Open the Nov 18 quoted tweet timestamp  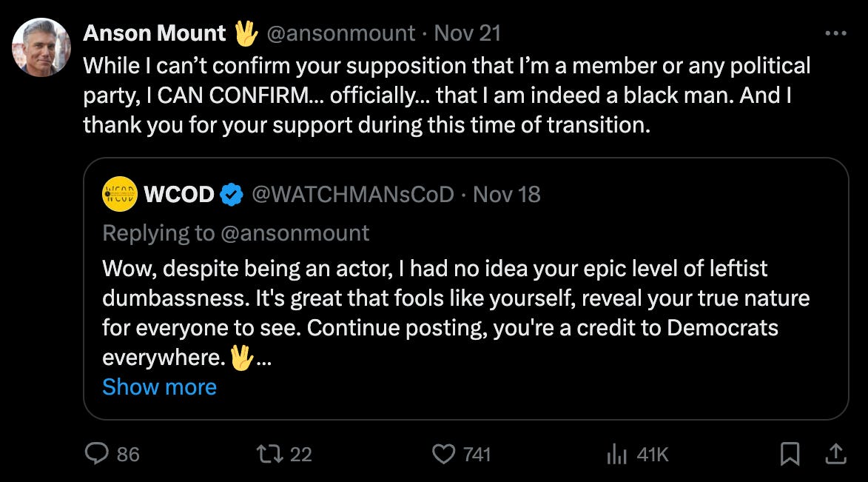(x=507, y=195)
